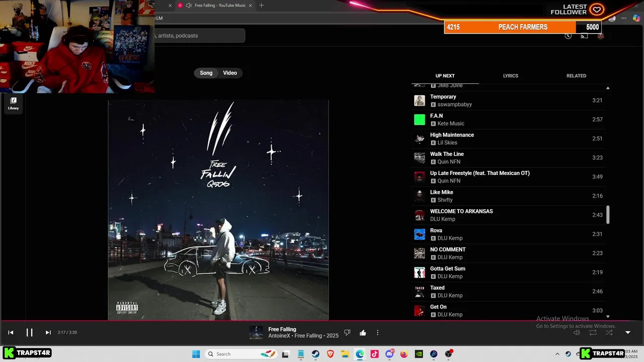Click the large Free Fallin album artwork
The width and height of the screenshot is (644, 362).
[x=218, y=210]
